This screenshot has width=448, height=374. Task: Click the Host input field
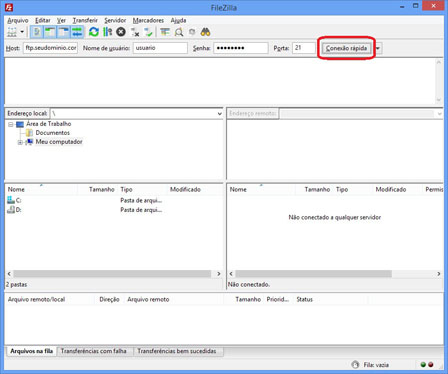pos(50,48)
